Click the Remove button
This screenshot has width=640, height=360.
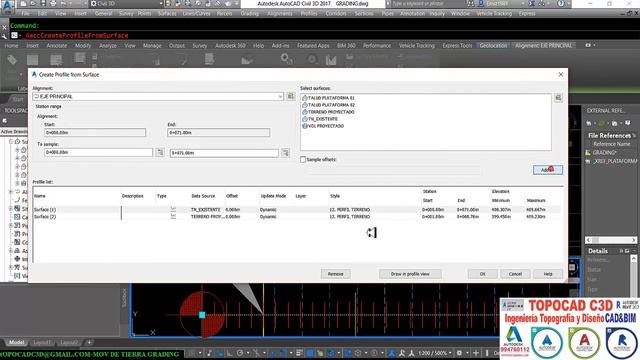(x=336, y=274)
